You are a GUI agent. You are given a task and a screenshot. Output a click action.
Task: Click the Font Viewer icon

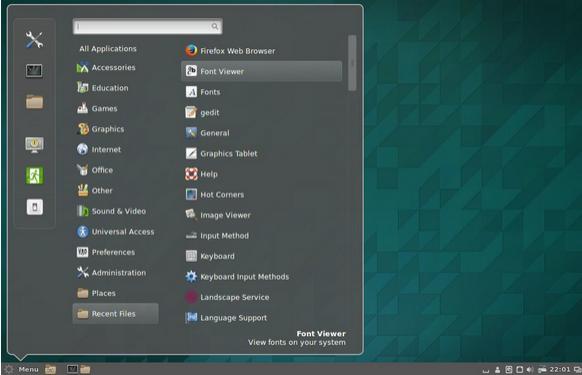coord(191,71)
